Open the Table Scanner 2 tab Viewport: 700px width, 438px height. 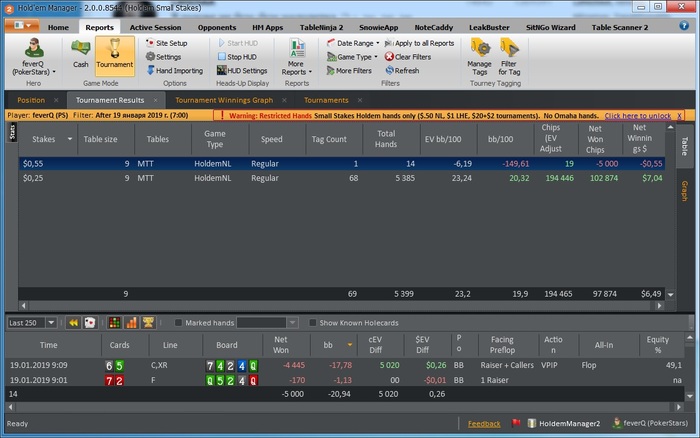[620, 27]
